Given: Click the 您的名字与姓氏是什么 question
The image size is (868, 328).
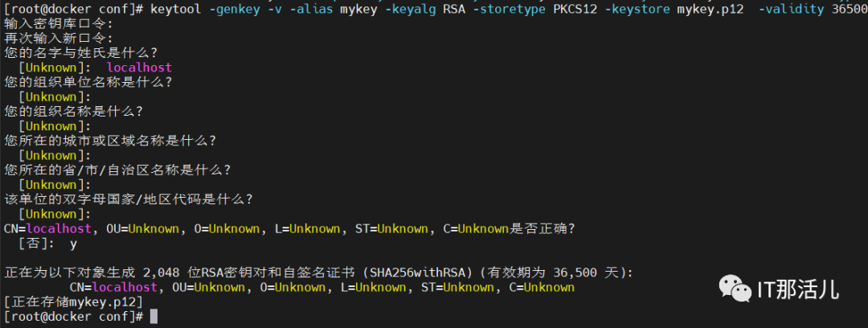Looking at the screenshot, I should [80, 53].
